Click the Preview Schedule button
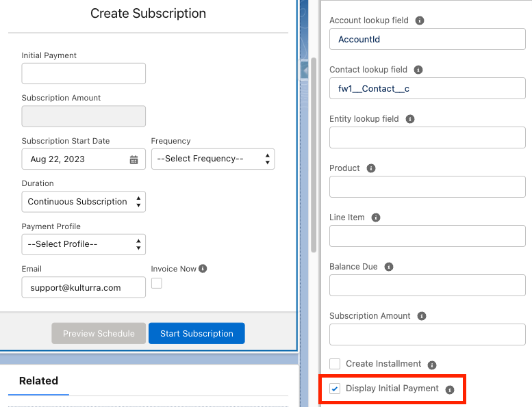This screenshot has width=532, height=407. click(99, 333)
